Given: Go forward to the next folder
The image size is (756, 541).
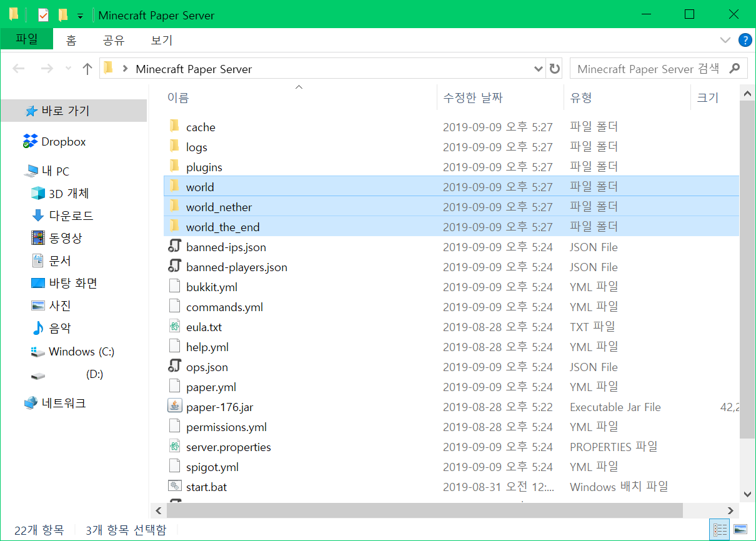Looking at the screenshot, I should 46,69.
